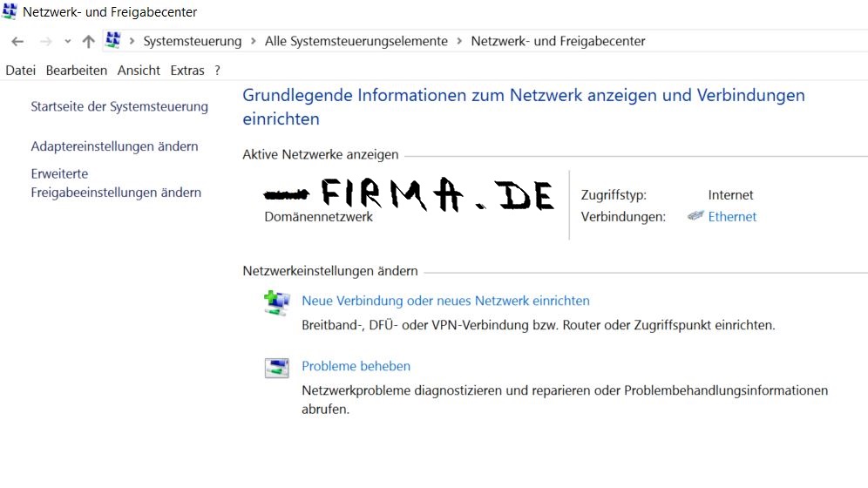The width and height of the screenshot is (868, 488).
Task: Expand the chevron after Systemsteuerung
Action: (254, 41)
